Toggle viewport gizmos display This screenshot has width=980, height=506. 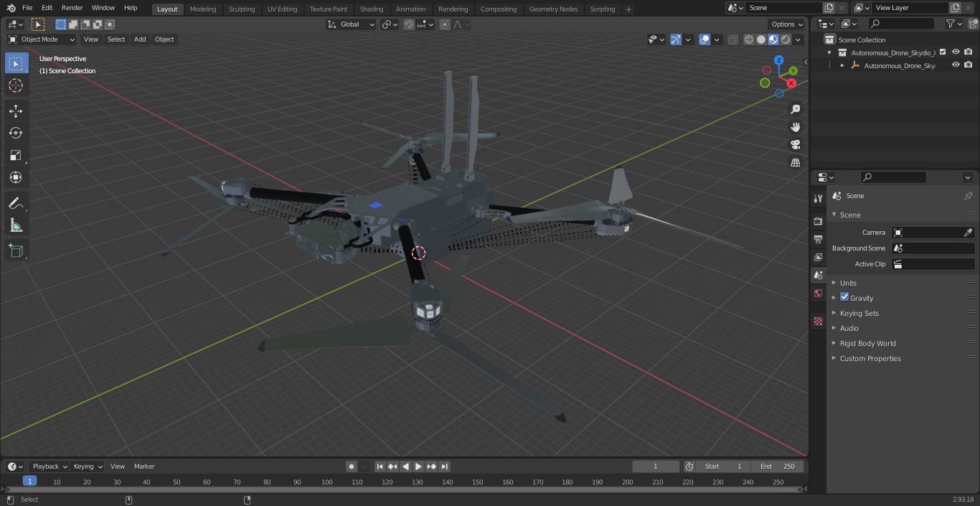pos(676,39)
